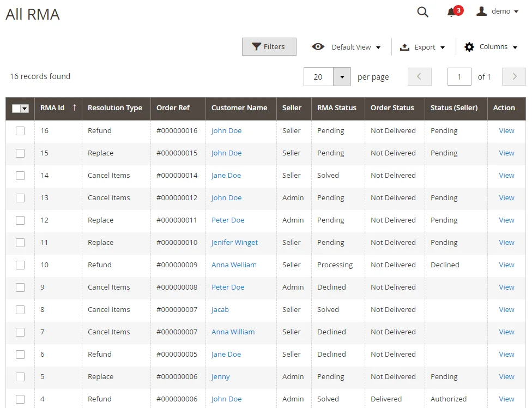Sort by RMA Status column header
The image size is (532, 408).
coord(336,108)
